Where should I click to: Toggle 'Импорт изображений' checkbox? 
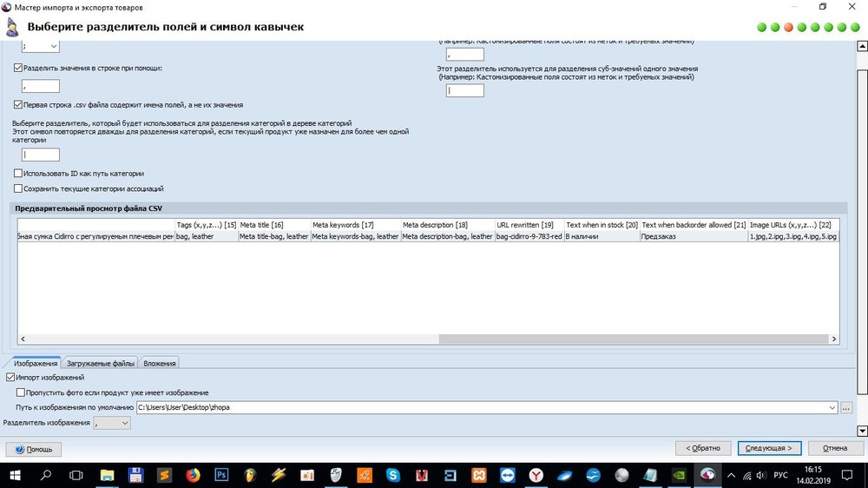[10, 377]
